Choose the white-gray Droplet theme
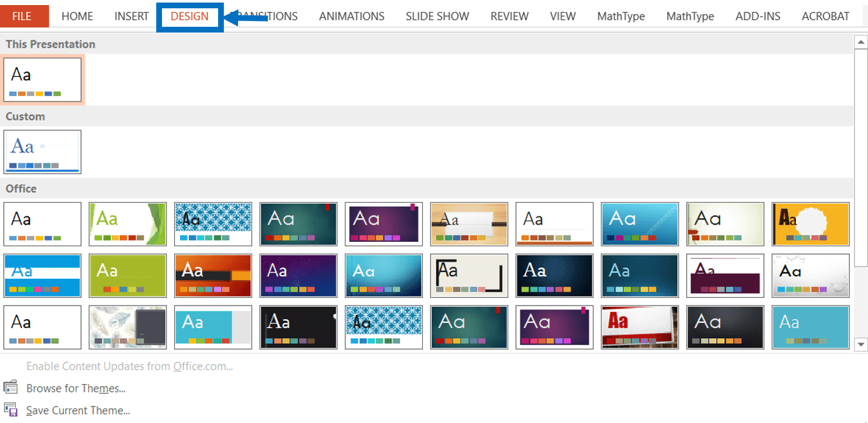The image size is (868, 423). click(x=811, y=276)
